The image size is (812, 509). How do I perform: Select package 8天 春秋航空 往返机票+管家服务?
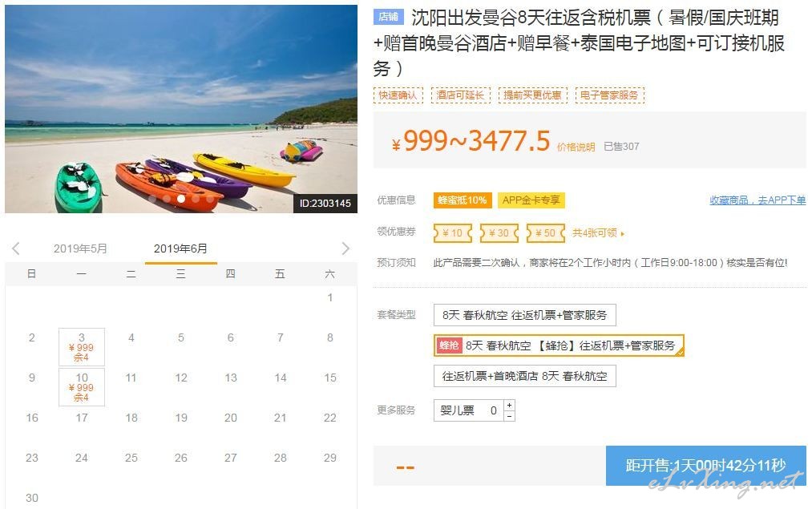pyautogui.click(x=524, y=315)
